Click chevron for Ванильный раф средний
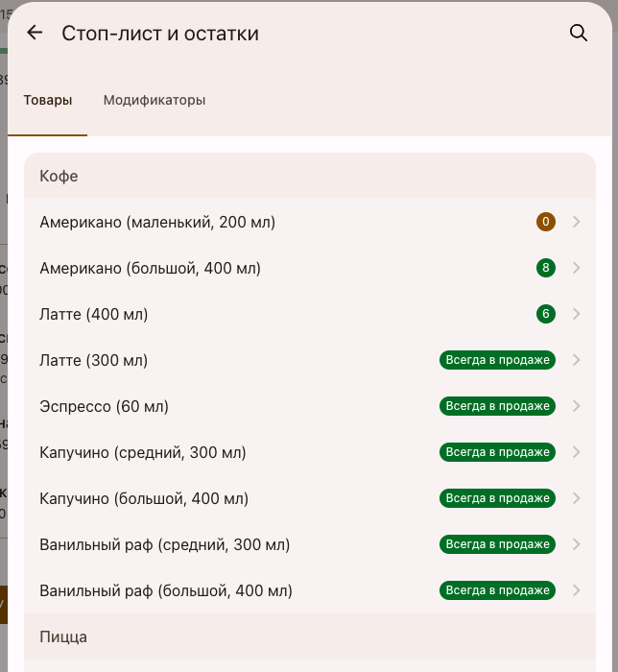The image size is (618, 672). pos(577,544)
